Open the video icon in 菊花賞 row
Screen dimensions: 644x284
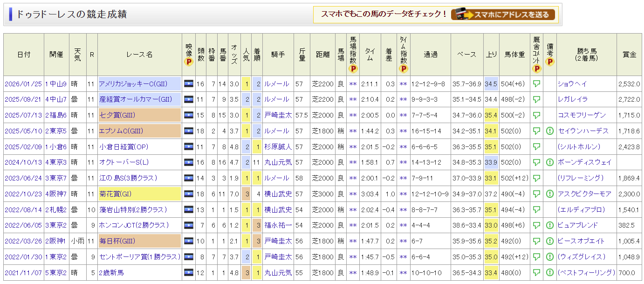(x=188, y=194)
